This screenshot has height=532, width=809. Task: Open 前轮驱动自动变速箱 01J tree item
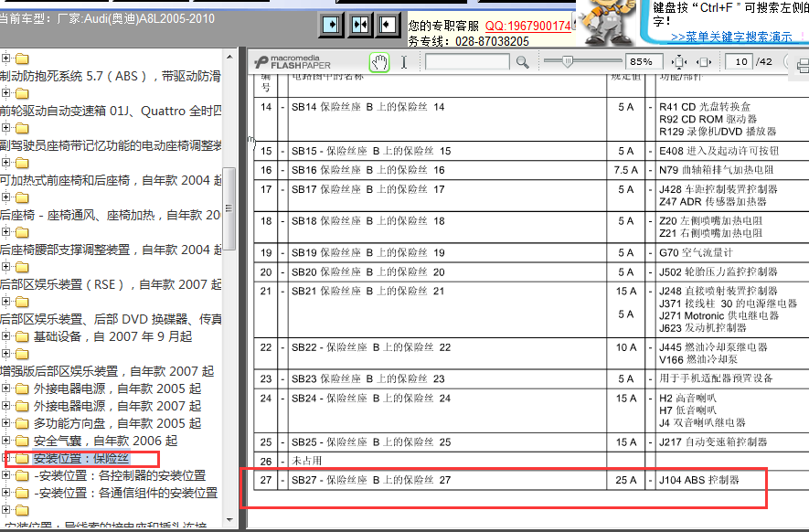[111, 111]
